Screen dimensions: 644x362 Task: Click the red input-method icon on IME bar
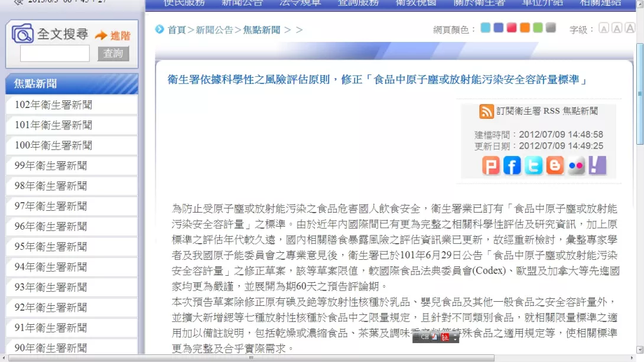tap(445, 337)
